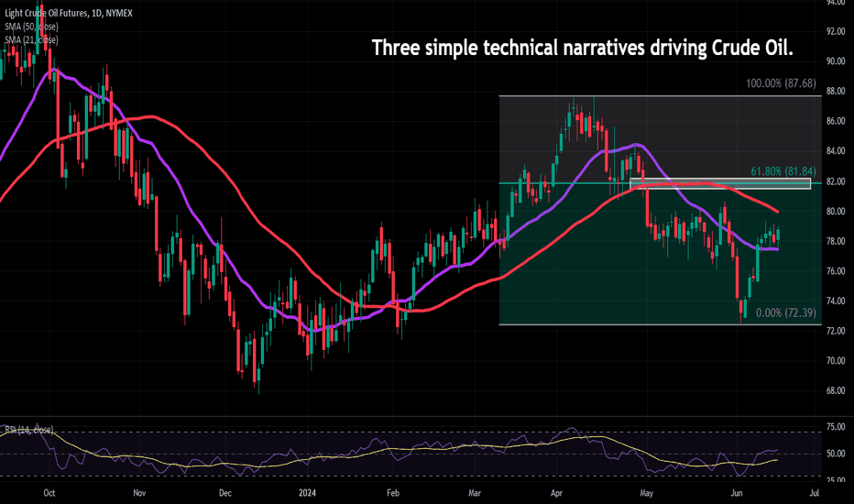
Task: Select the Light Crude Oil Futures symbol title
Action: [69, 13]
